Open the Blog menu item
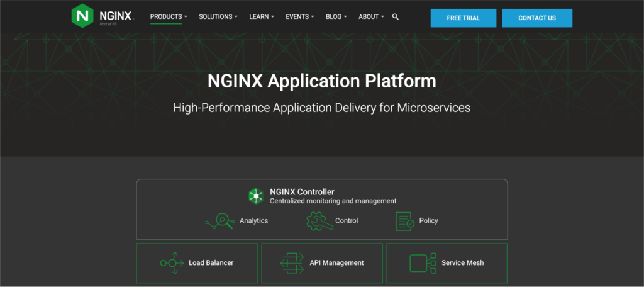This screenshot has width=644, height=287. point(336,17)
